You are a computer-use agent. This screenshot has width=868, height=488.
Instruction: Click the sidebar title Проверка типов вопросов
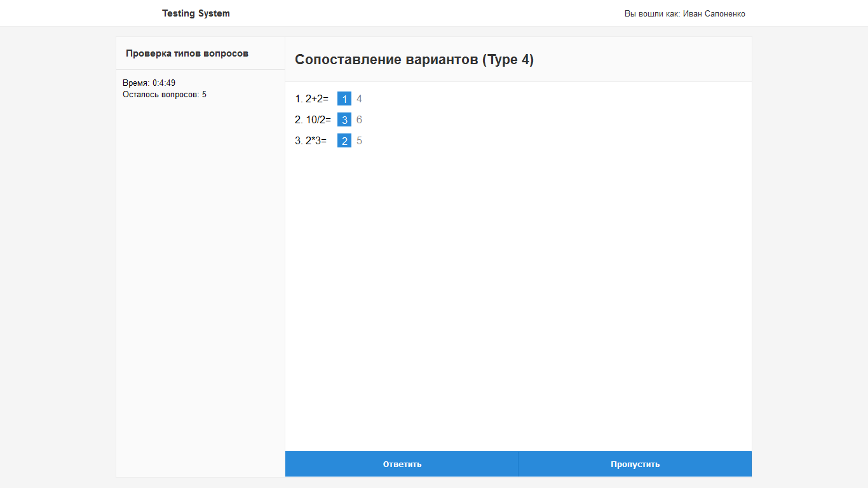(187, 53)
